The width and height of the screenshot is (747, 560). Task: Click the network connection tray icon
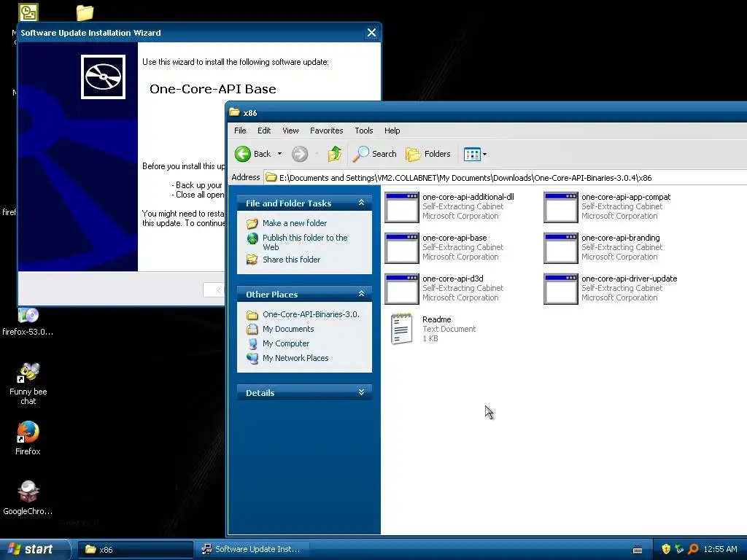point(679,549)
